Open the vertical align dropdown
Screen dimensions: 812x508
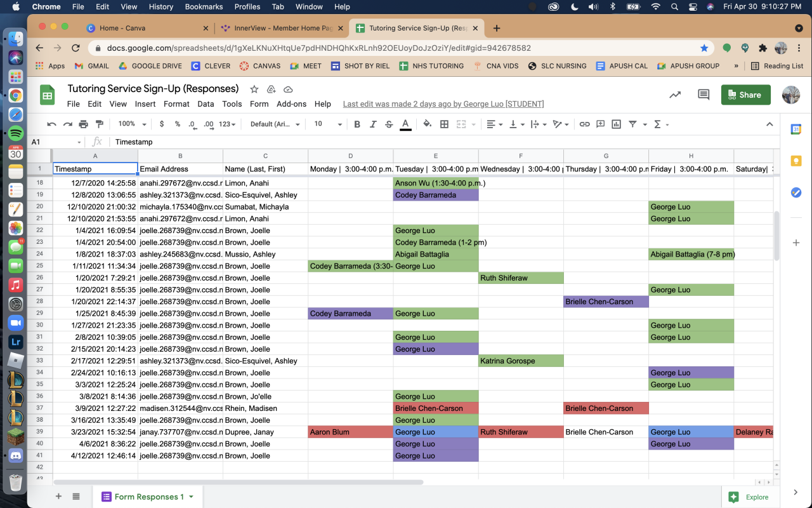[516, 124]
